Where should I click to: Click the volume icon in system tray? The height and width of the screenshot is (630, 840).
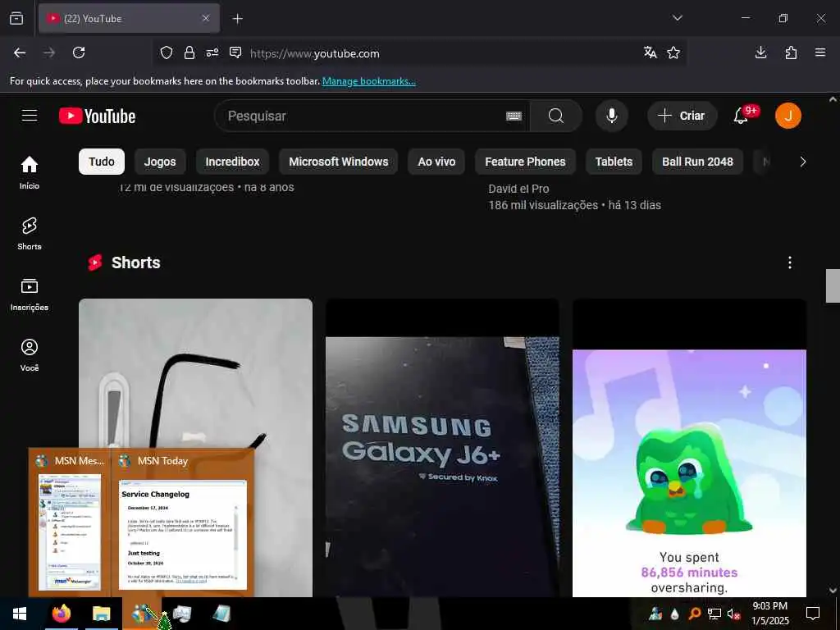click(x=733, y=614)
